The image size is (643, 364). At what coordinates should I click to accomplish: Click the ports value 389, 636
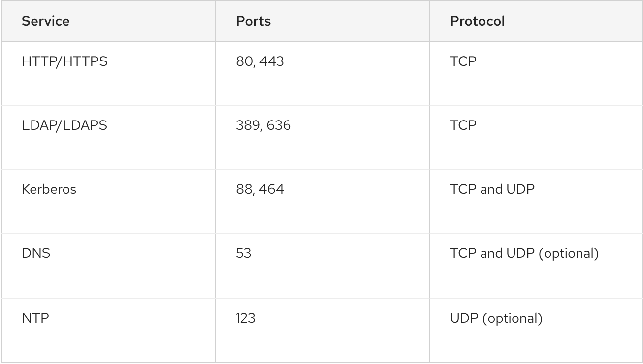pos(263,126)
